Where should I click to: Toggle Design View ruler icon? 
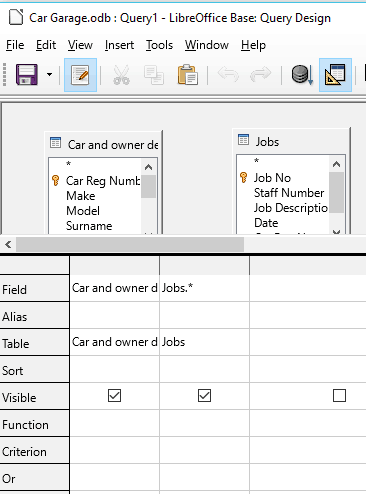pyautogui.click(x=335, y=75)
